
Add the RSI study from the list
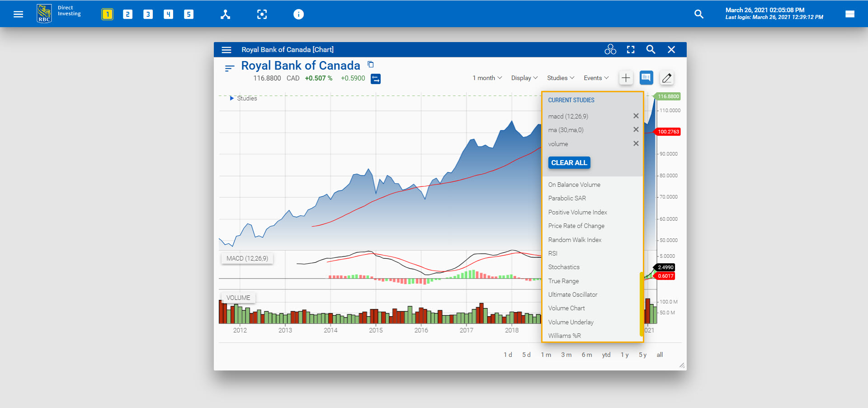tap(552, 253)
